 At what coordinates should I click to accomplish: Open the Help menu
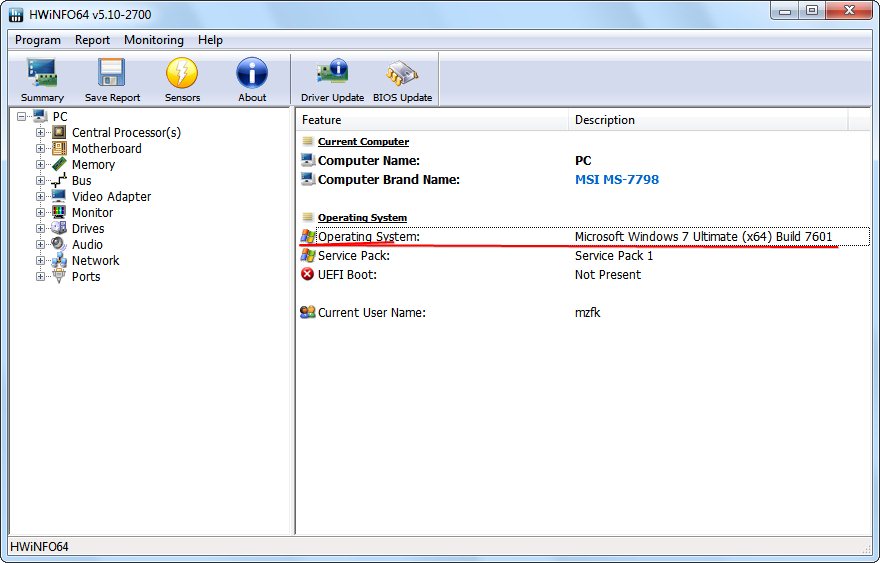(210, 40)
